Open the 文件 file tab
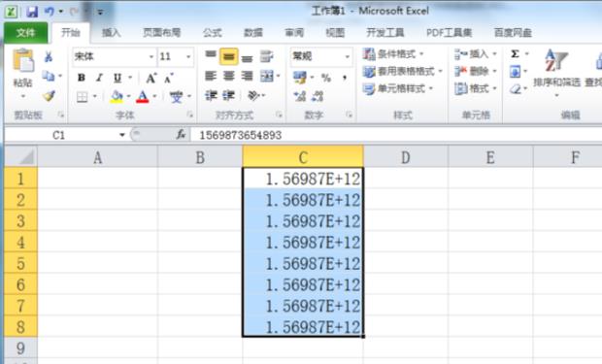602x364 pixels. [25, 33]
